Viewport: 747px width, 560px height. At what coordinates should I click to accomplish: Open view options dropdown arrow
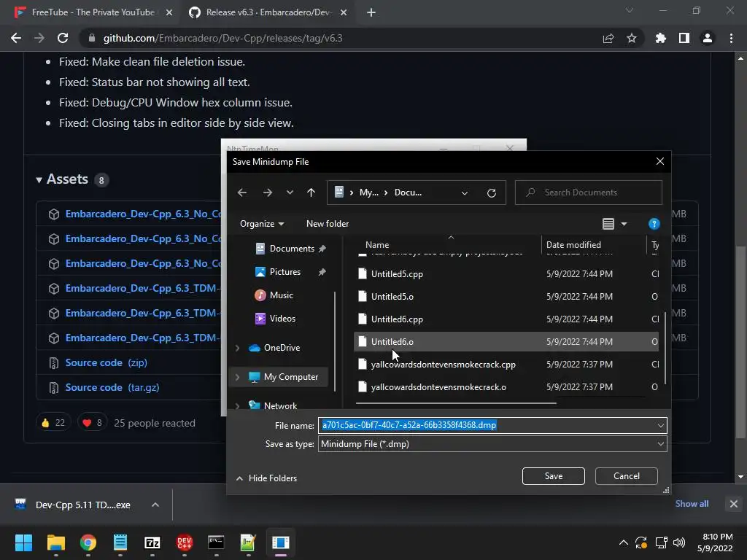click(624, 224)
